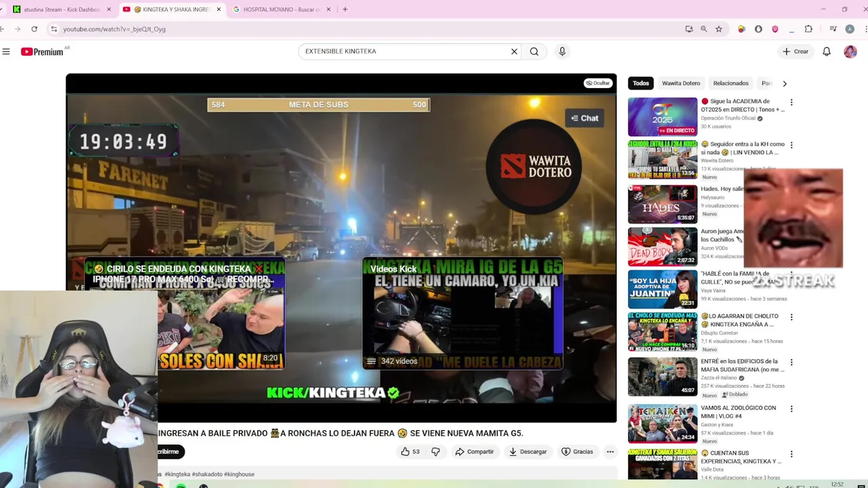Open the Chat button on the video
The image size is (868, 488).
(585, 118)
